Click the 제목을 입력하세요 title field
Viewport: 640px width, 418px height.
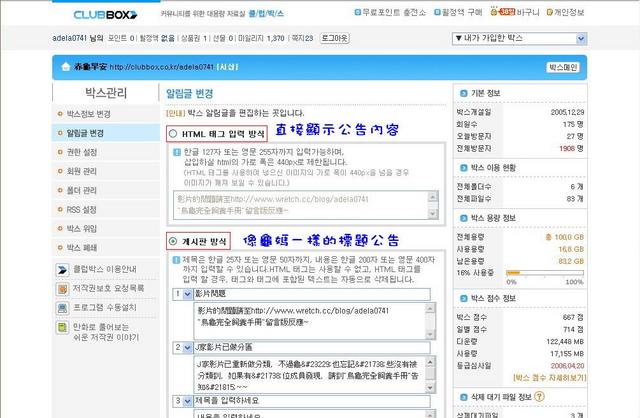pyautogui.click(x=312, y=401)
